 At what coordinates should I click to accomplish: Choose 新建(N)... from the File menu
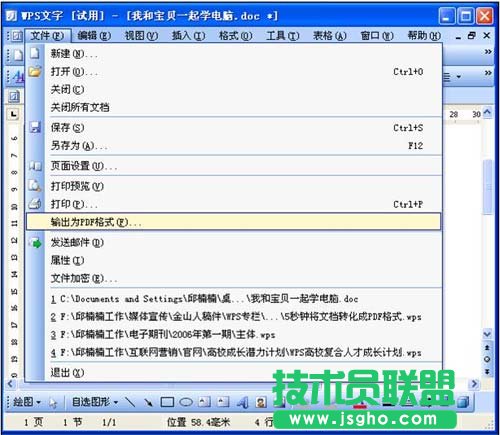click(233, 54)
